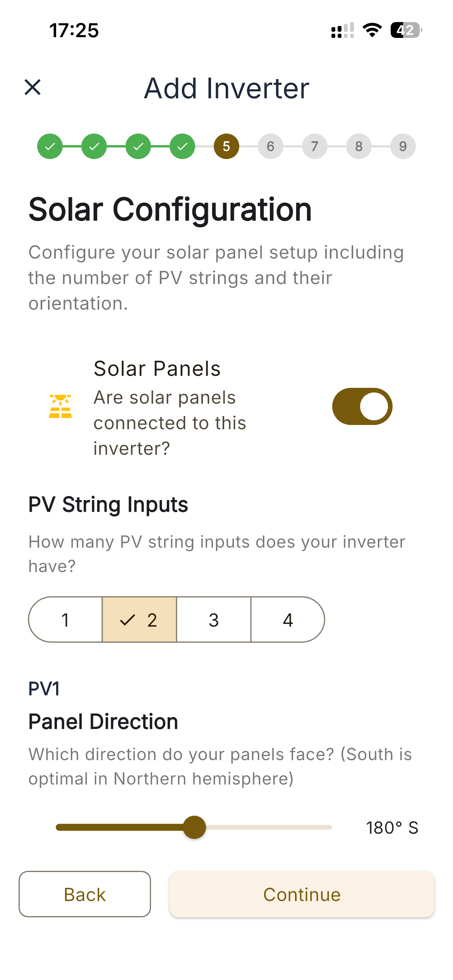The width and height of the screenshot is (453, 980).
Task: Open step 8 from the stepper
Action: [x=359, y=146]
